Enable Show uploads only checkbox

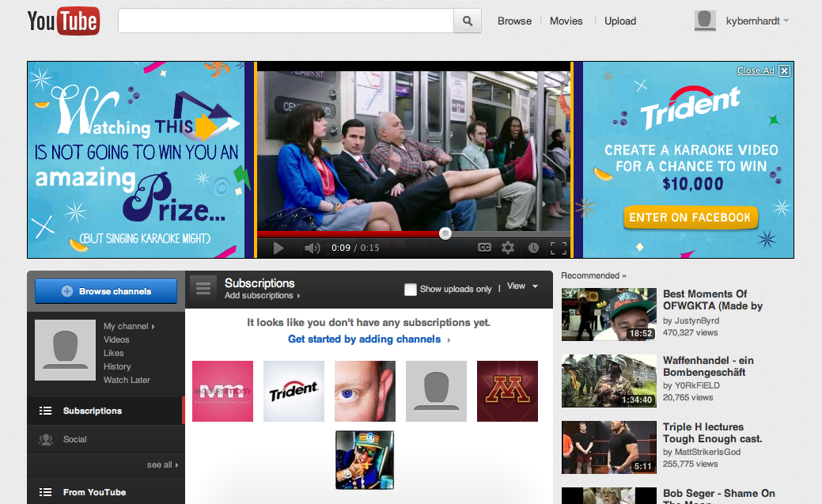coord(411,289)
